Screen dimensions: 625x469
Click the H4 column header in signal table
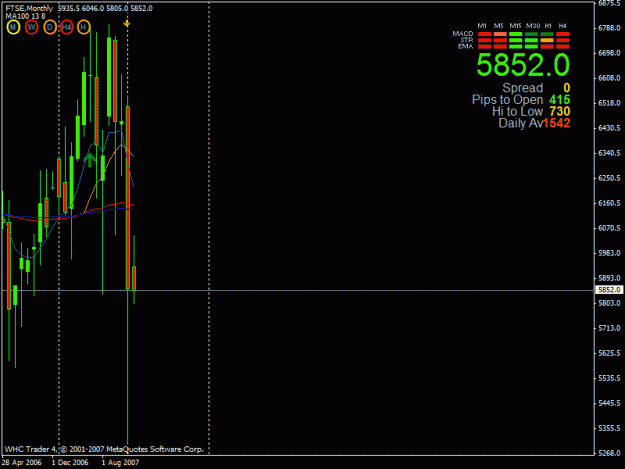pos(562,26)
